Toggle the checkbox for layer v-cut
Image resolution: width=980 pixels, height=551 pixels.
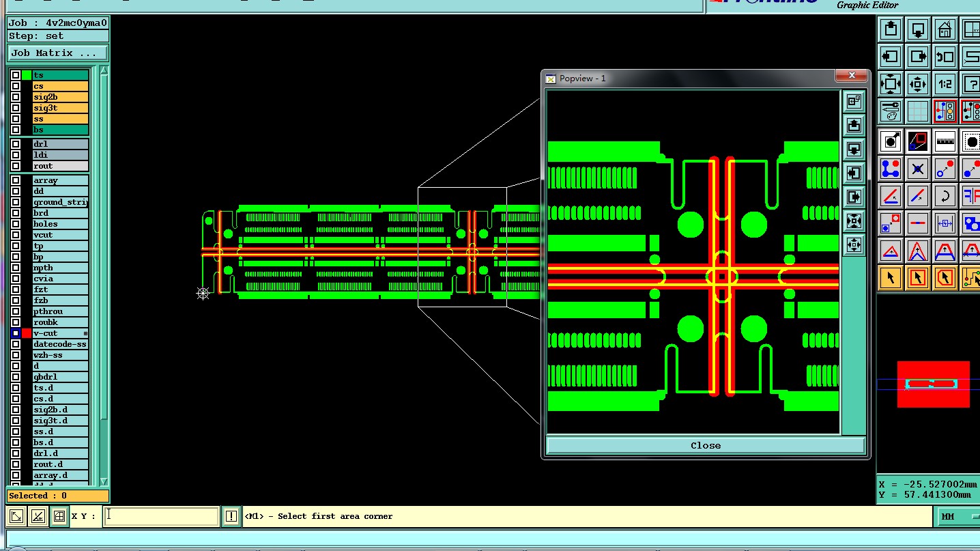[16, 333]
